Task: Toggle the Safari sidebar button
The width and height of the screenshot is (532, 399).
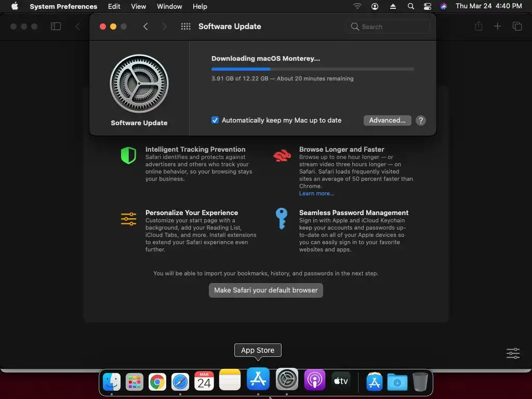Action: [56, 26]
